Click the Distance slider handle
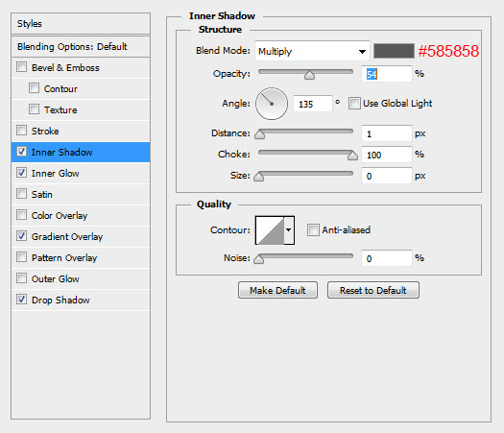504x433 pixels. pos(260,134)
